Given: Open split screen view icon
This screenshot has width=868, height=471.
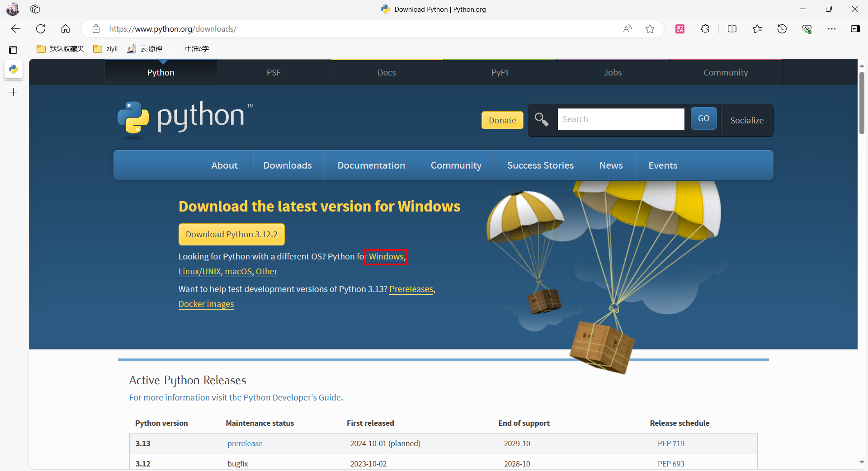Looking at the screenshot, I should (x=732, y=29).
